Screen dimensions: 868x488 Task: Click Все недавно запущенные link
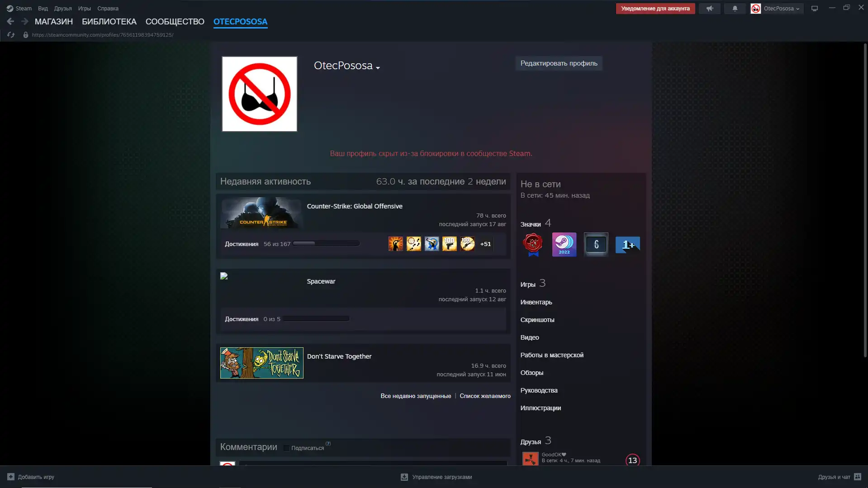pyautogui.click(x=415, y=396)
